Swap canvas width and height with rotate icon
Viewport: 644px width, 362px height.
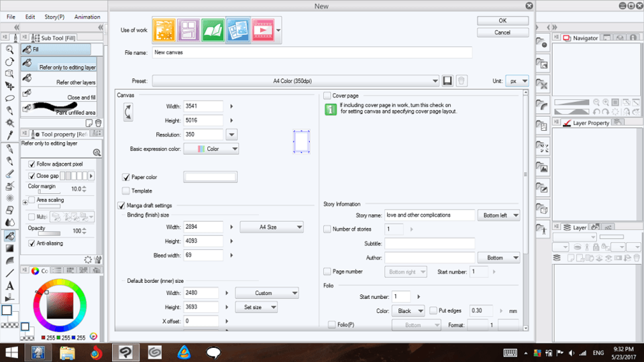pos(127,113)
